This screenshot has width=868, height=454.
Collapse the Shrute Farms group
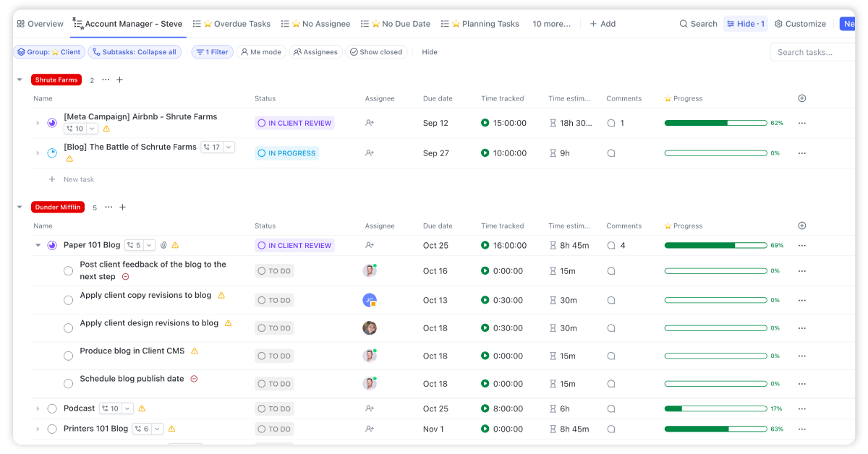(x=20, y=80)
